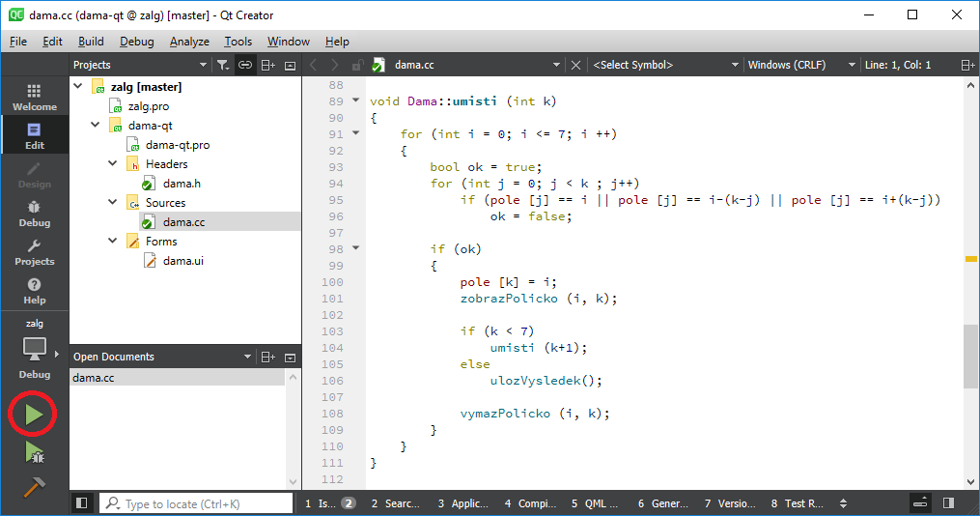Open the Build menu
The width and height of the screenshot is (980, 516).
click(x=91, y=42)
